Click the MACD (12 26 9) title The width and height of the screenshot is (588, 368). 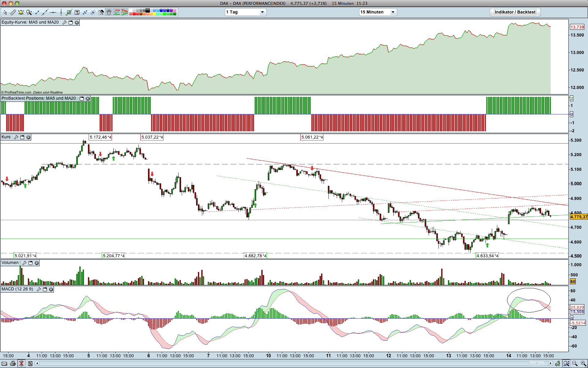[17, 289]
